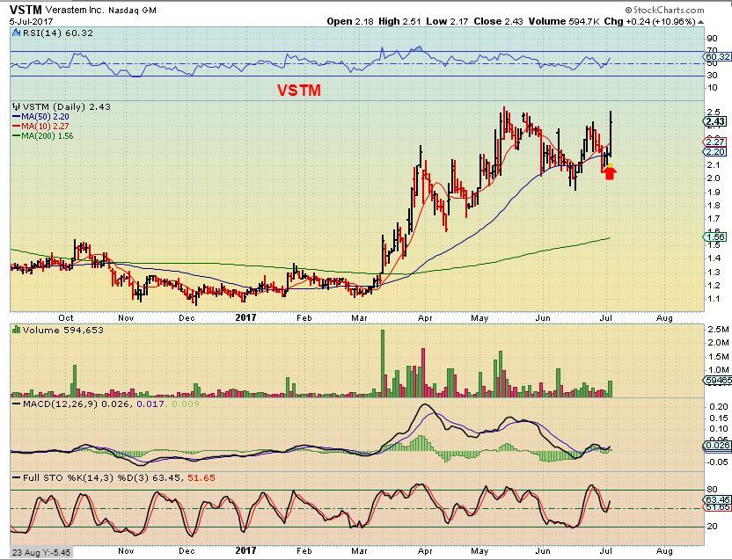Click the 'Close 2.43' value

498,21
